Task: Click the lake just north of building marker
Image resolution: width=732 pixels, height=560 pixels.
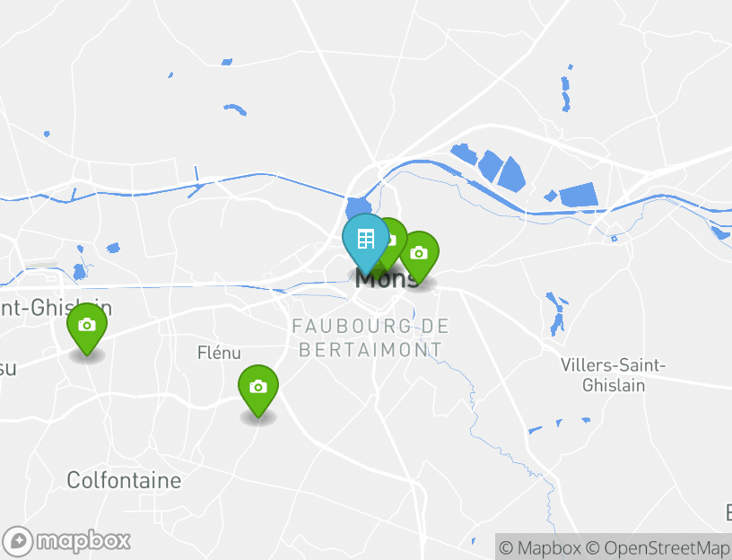Action: 359,207
